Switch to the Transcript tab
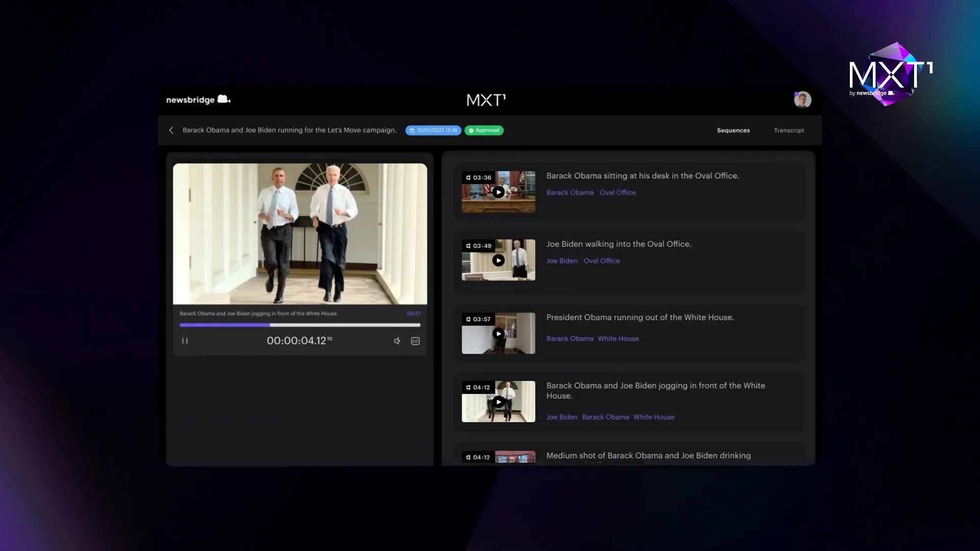Image resolution: width=980 pixels, height=551 pixels. tap(789, 131)
